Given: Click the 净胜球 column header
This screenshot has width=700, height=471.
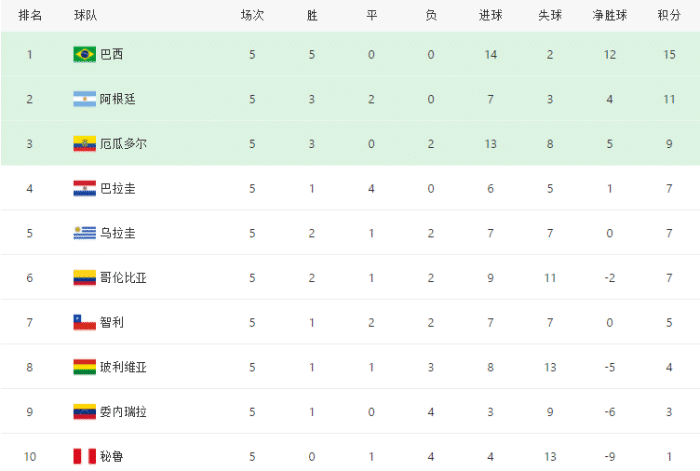Looking at the screenshot, I should click(x=608, y=15).
